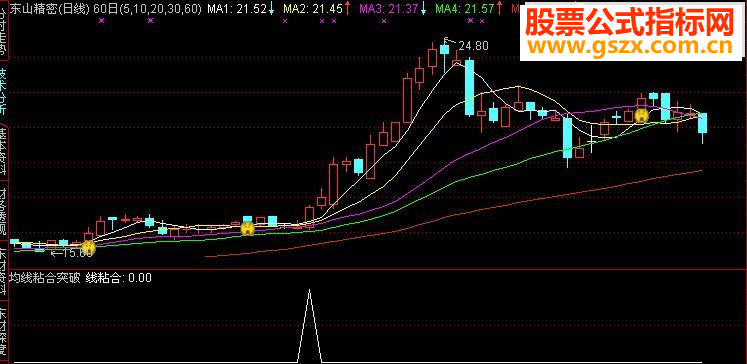Image resolution: width=747 pixels, height=364 pixels.
Task: Click the last cyan candlestick at the right end
Action: click(703, 123)
